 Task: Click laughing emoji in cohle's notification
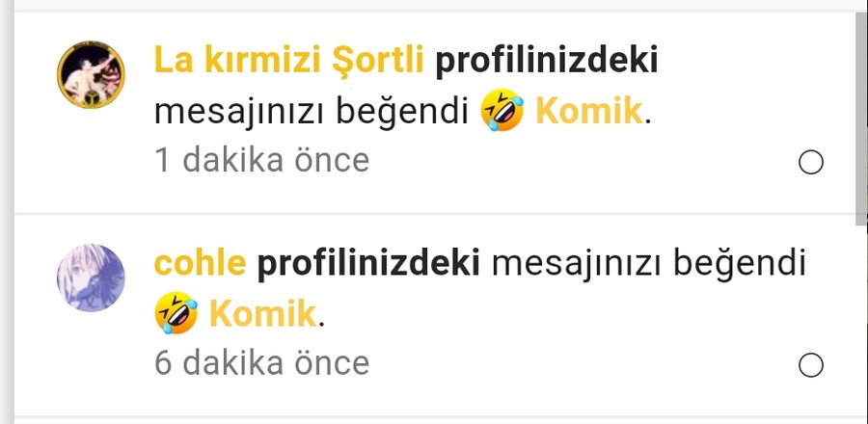click(176, 313)
